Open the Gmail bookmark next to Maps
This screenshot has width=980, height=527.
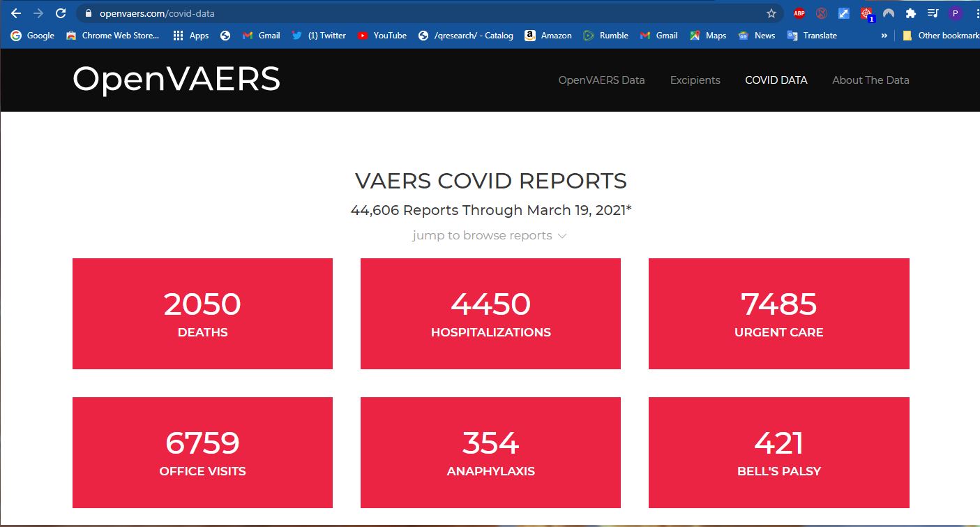(658, 36)
